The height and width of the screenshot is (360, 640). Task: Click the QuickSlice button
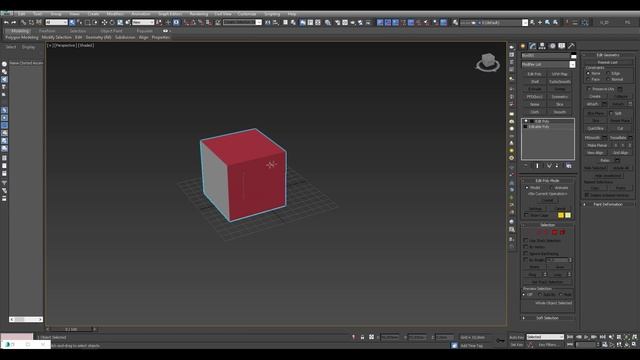point(596,128)
